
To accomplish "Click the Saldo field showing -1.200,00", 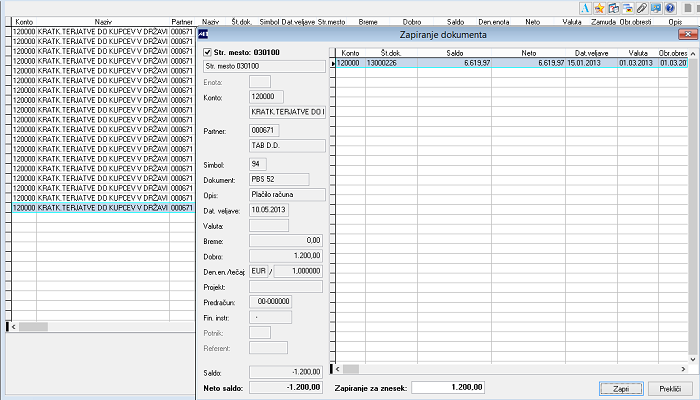I will (x=286, y=372).
